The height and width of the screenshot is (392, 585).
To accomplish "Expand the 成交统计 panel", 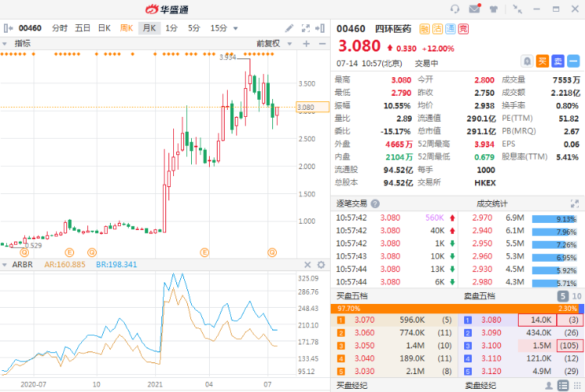I will (x=575, y=203).
